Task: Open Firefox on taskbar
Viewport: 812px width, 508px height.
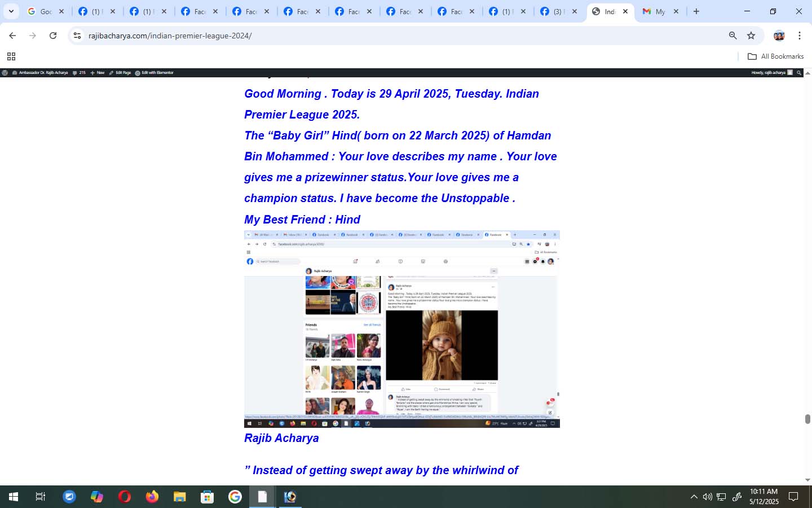Action: [x=152, y=497]
